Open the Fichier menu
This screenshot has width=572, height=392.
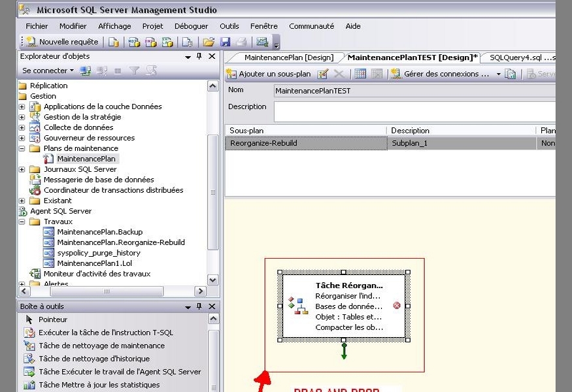[37, 26]
